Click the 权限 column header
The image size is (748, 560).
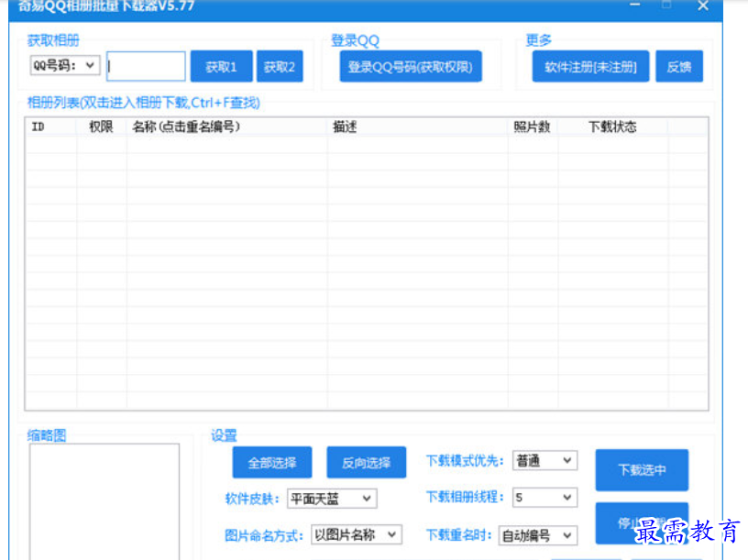tap(101, 126)
